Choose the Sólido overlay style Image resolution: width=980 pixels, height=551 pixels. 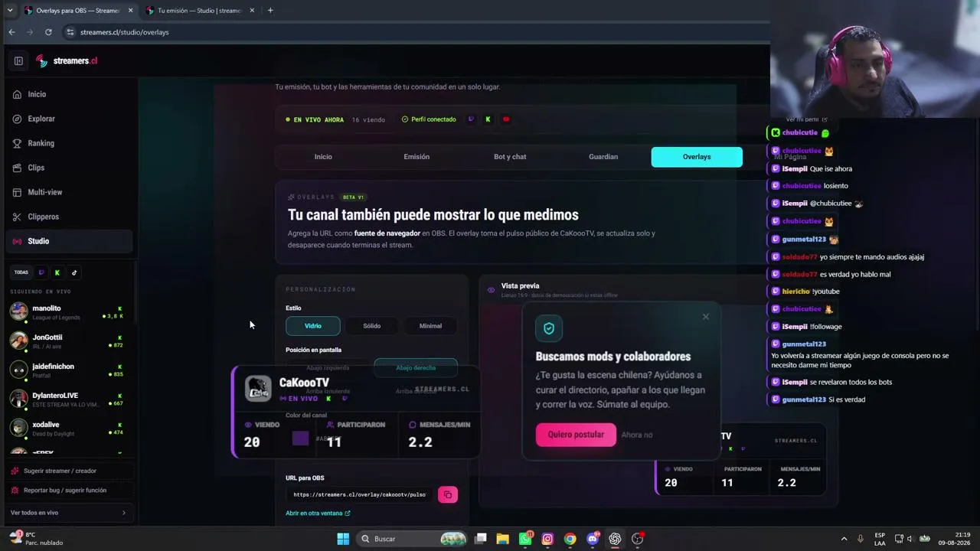click(372, 326)
